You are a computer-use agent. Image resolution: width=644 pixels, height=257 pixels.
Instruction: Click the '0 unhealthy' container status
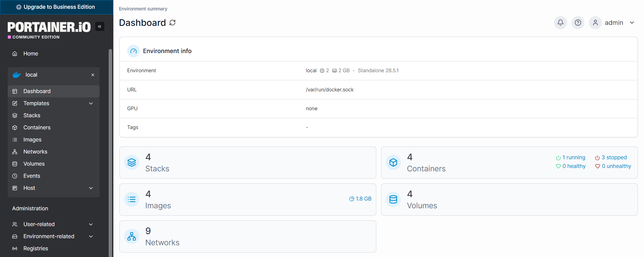pyautogui.click(x=613, y=166)
